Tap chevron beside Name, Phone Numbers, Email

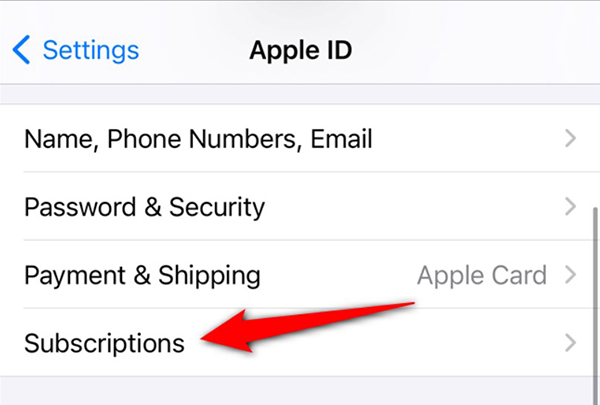coord(570,138)
